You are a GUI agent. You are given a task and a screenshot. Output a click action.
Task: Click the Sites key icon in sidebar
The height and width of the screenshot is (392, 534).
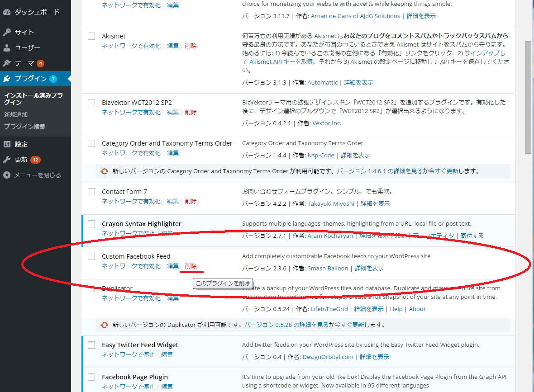pos(7,32)
